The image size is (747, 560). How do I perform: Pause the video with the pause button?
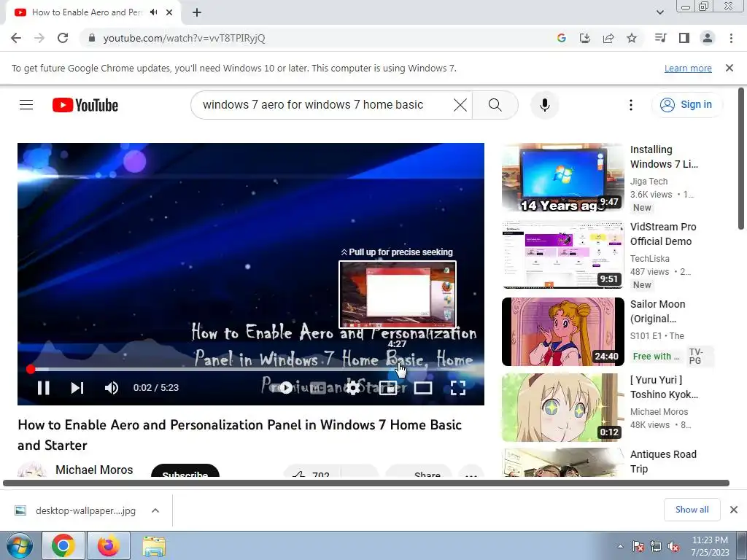(x=43, y=388)
